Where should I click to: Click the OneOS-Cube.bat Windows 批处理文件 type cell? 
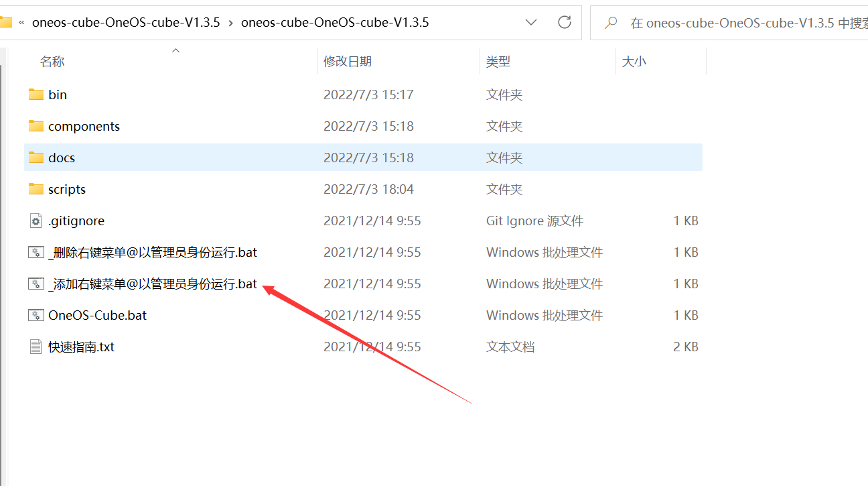[545, 315]
